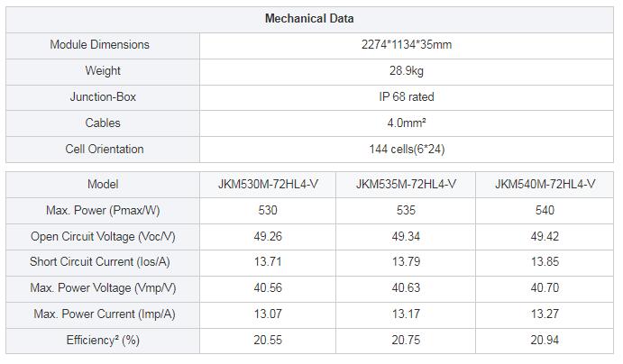The width and height of the screenshot is (623, 364).
Task: Select the Cell Orientation row label
Action: pos(105,150)
